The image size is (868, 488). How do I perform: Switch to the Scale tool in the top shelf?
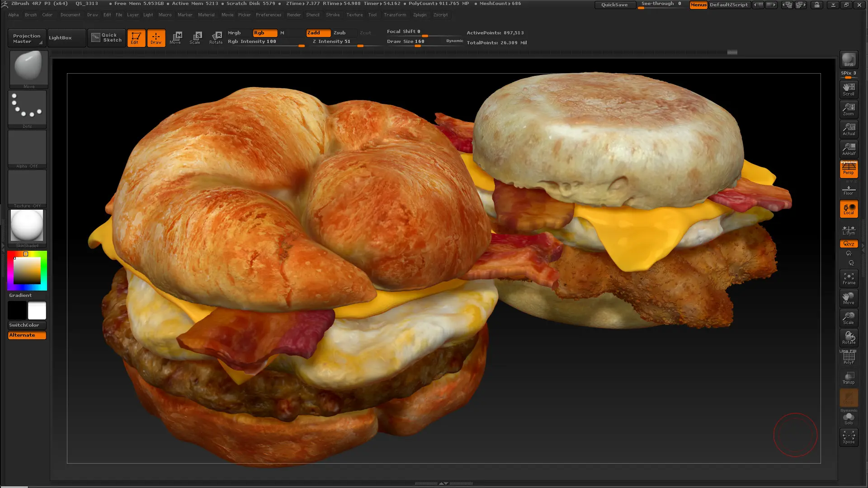pyautogui.click(x=195, y=38)
